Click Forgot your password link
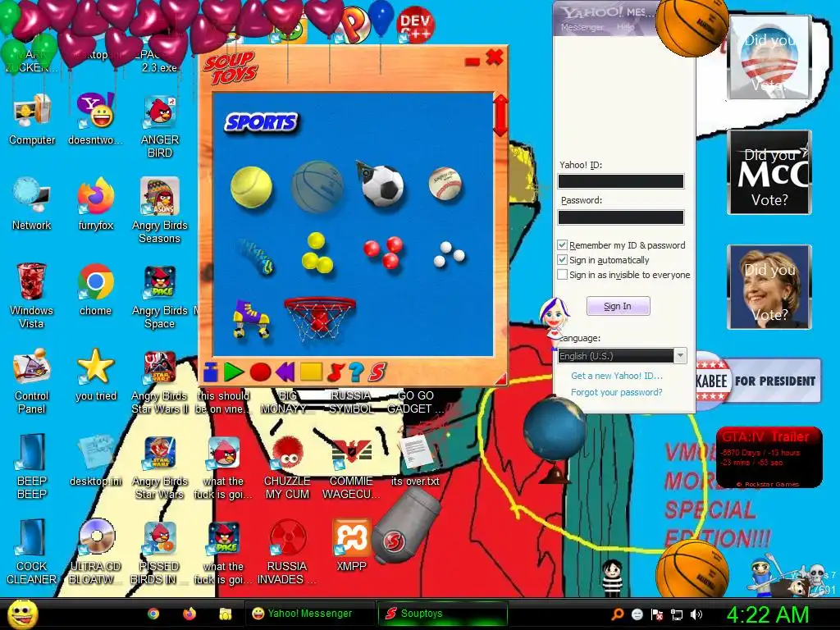This screenshot has height=630, width=840. tap(616, 392)
